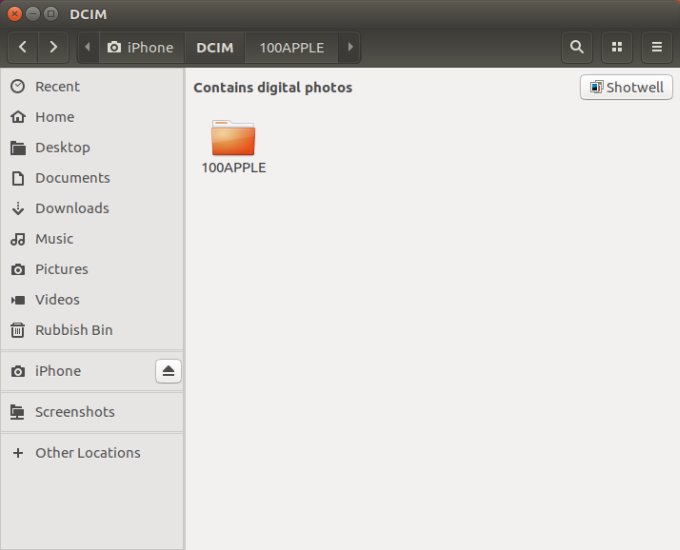Go back with the left arrow button
The width and height of the screenshot is (680, 550).
click(23, 47)
